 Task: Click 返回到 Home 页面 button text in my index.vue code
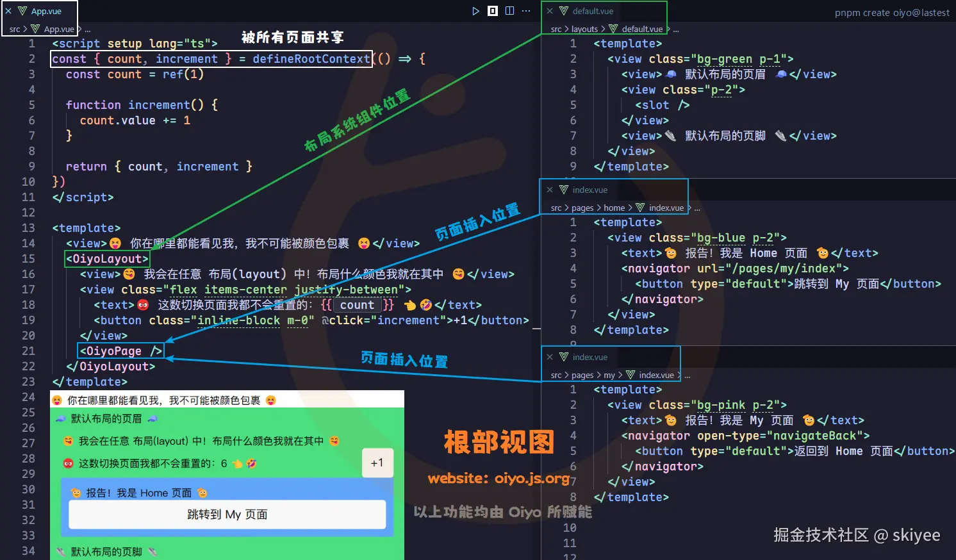(x=843, y=451)
